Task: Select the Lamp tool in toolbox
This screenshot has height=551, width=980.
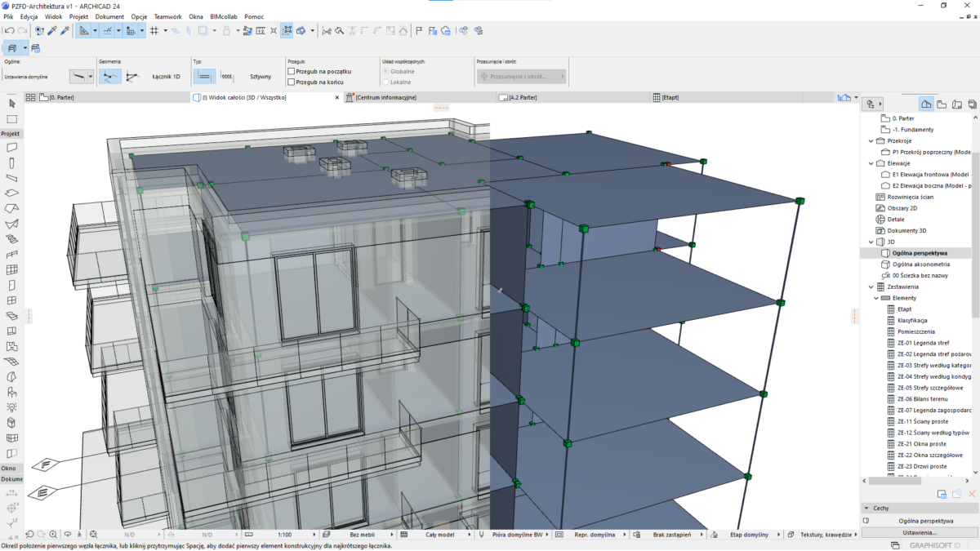Action: tap(11, 407)
